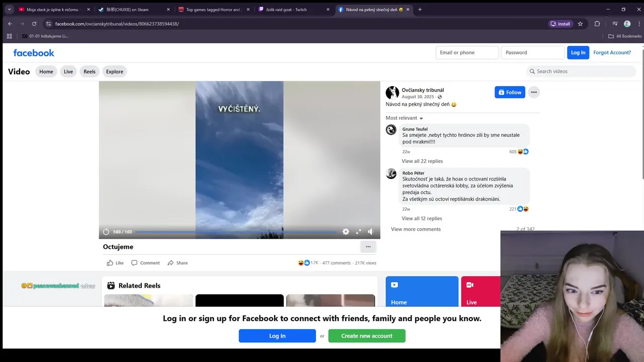Open the 477 comments count

337,263
